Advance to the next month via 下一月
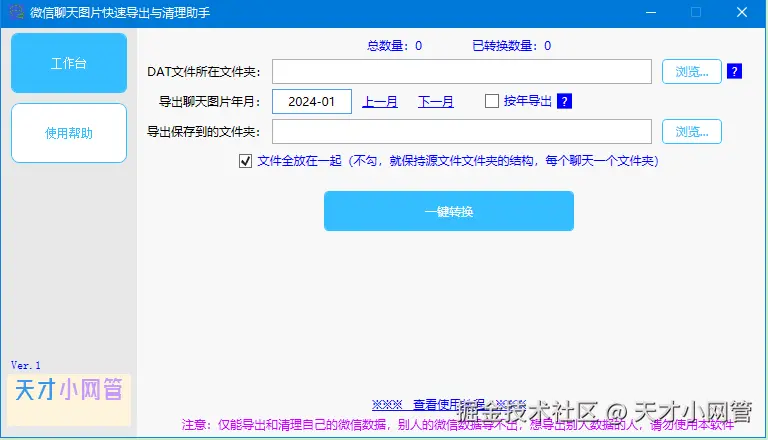 point(435,101)
